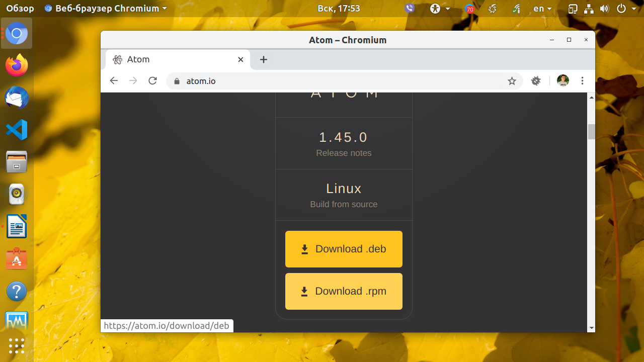This screenshot has width=644, height=362.
Task: Open Thunderbird mail from the dock
Action: (x=17, y=98)
